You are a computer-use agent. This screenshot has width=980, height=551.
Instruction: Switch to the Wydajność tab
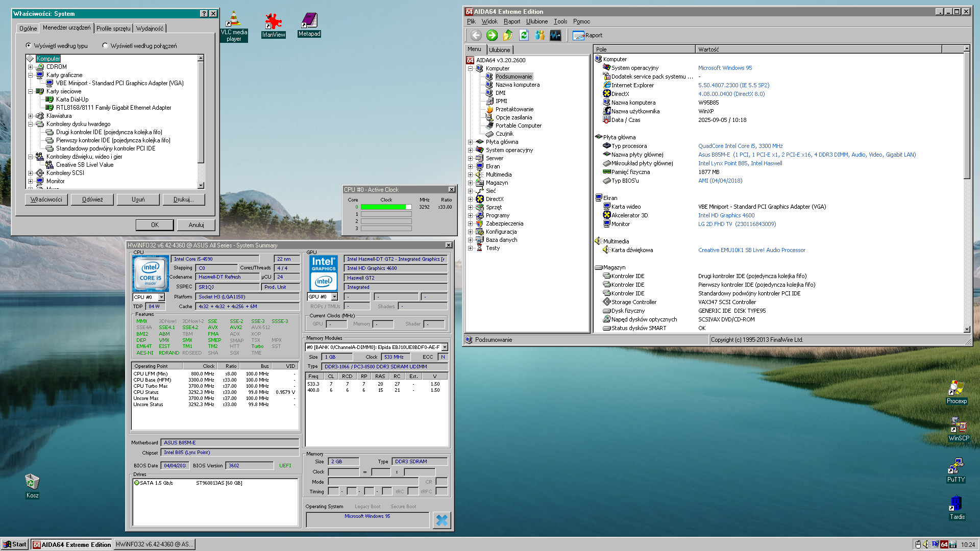point(150,29)
